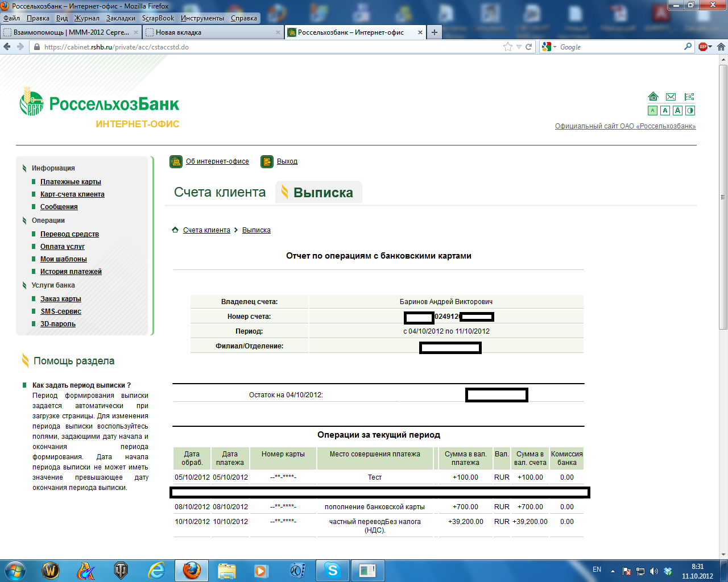The height and width of the screenshot is (582, 728).
Task: Select the medium font size icon
Action: (665, 111)
